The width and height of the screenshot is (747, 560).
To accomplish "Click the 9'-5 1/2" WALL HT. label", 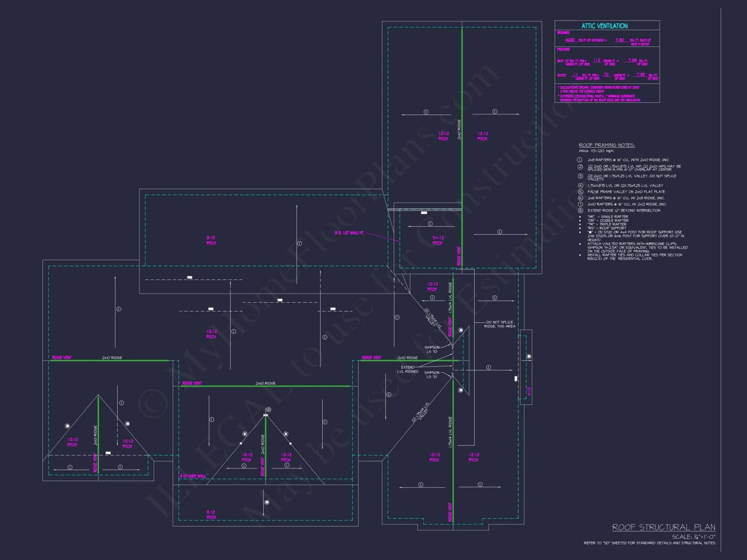I will (x=349, y=233).
